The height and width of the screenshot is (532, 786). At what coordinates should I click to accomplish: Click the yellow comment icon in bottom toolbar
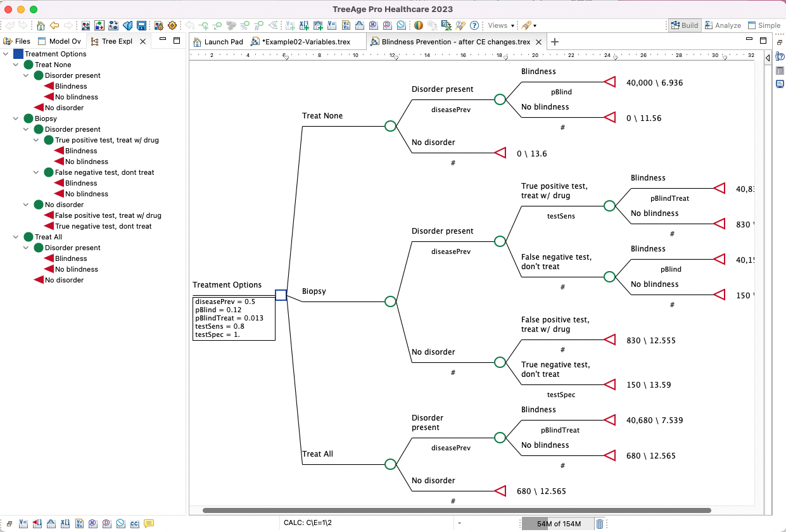(148, 524)
